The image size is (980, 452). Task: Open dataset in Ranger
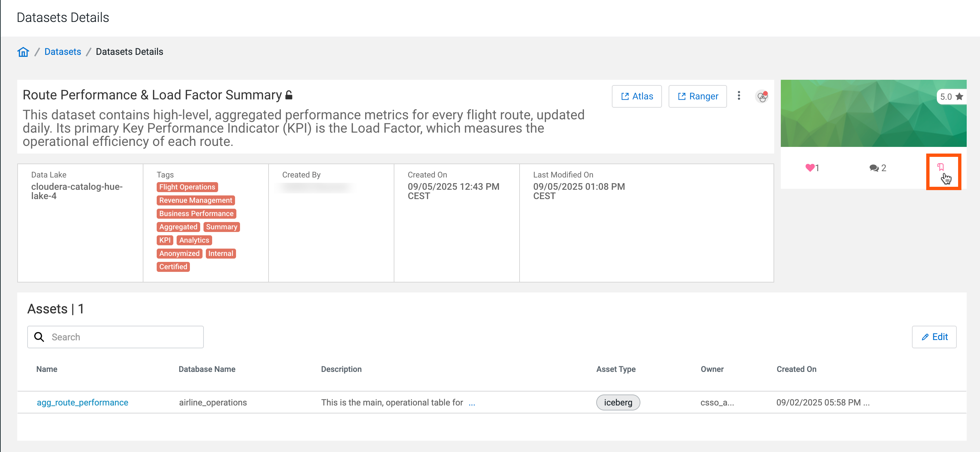click(697, 96)
